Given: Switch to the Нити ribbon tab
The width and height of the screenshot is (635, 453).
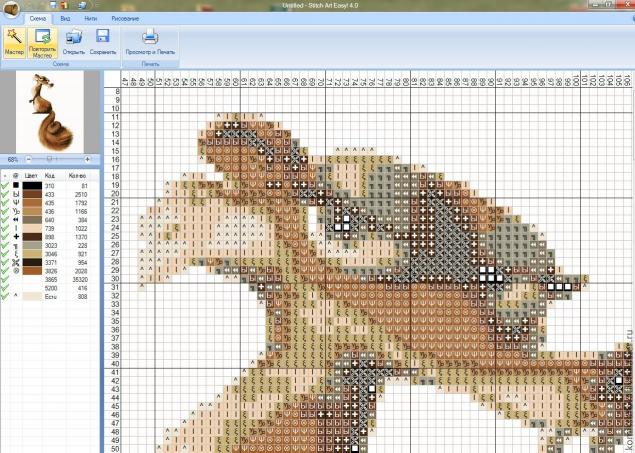Looking at the screenshot, I should pyautogui.click(x=90, y=19).
